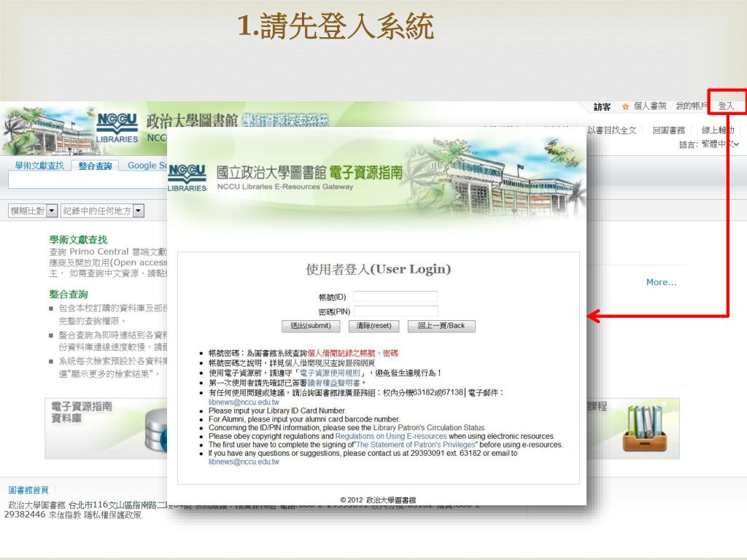Click the NCCU Libraries logo in login popup

(187, 178)
